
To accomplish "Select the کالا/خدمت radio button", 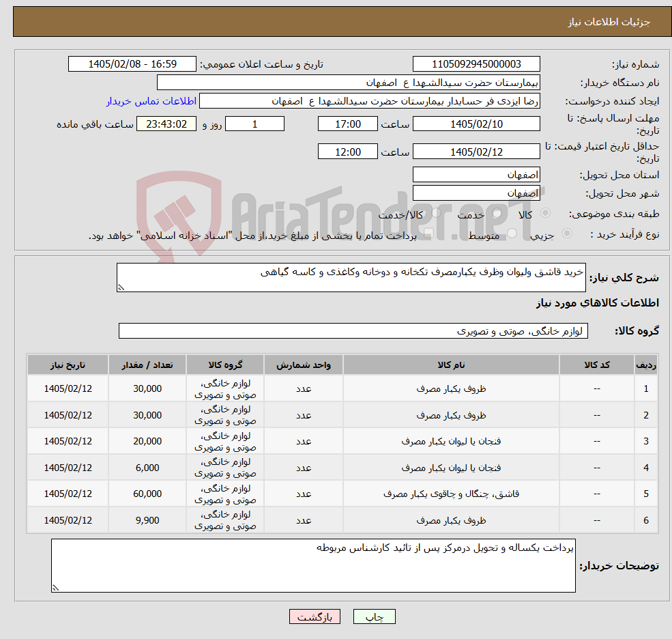I will [436, 213].
